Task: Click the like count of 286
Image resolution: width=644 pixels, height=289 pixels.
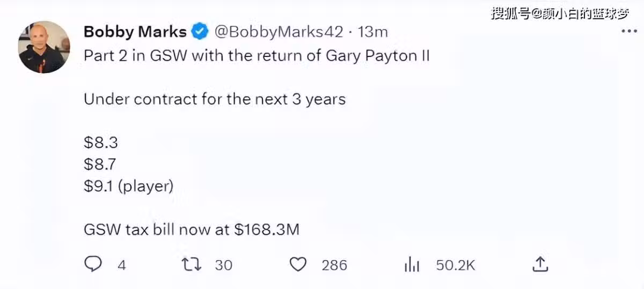Action: coord(334,265)
